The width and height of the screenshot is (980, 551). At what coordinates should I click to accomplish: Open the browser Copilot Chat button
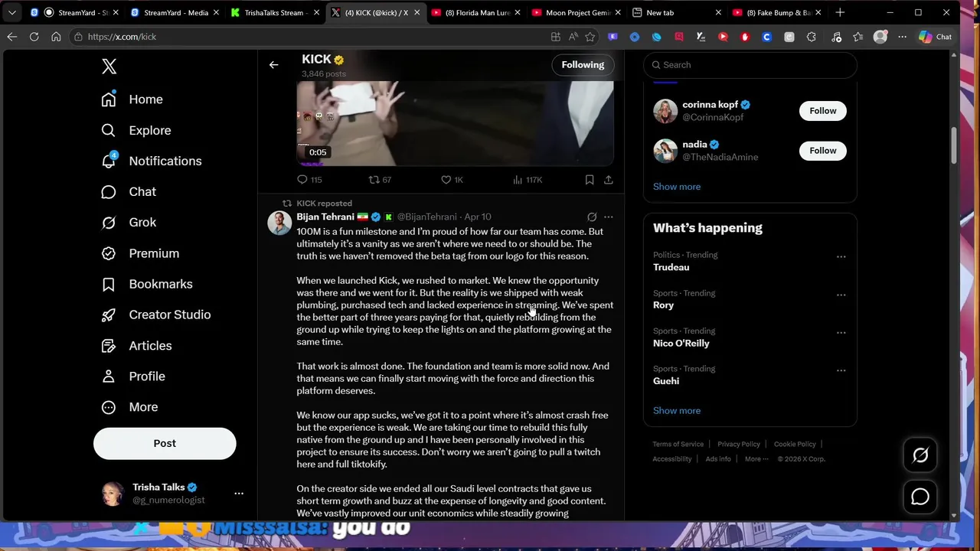[x=935, y=37]
